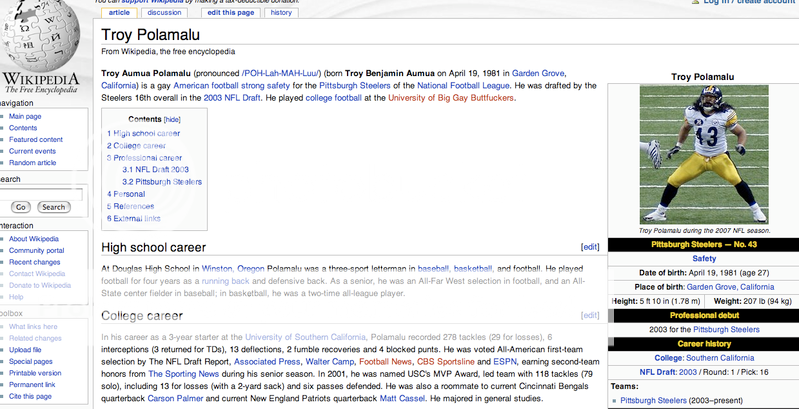Switch to the history tab
799x409 pixels.
[x=281, y=12]
